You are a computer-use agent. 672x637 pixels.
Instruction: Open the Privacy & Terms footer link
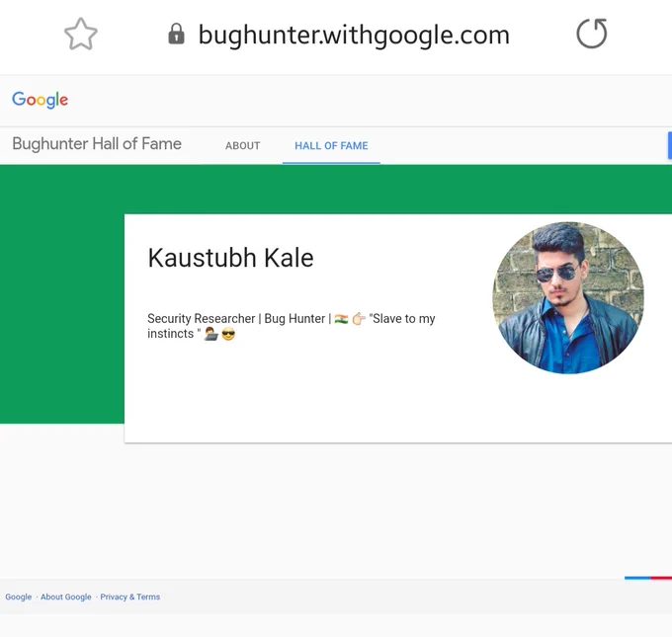[x=130, y=597]
